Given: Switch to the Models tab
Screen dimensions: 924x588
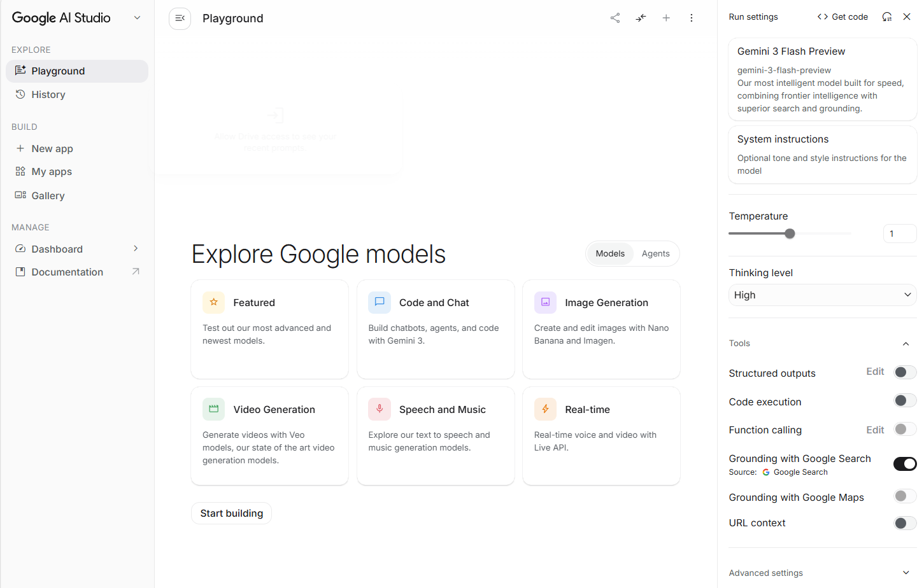Looking at the screenshot, I should point(610,253).
